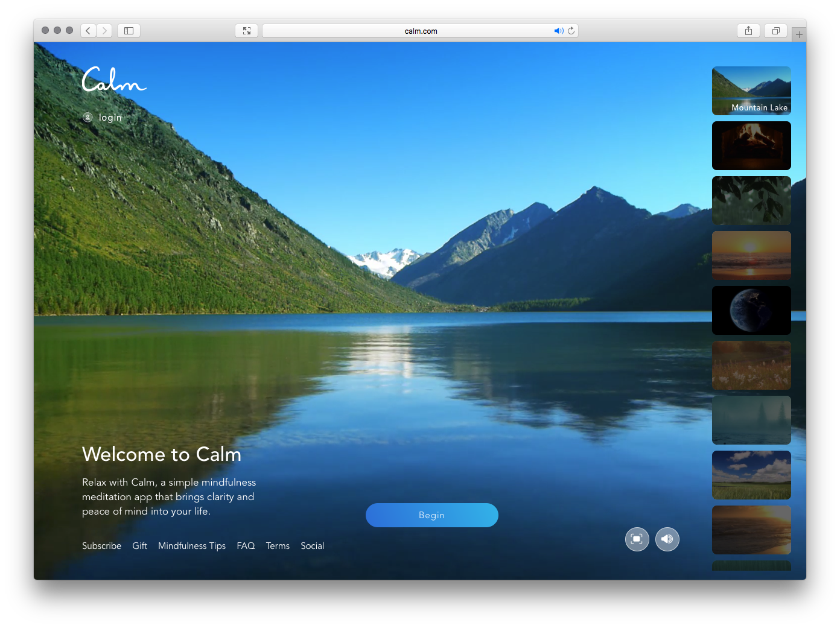Open the FAQ link
This screenshot has height=628, width=840.
(x=246, y=545)
